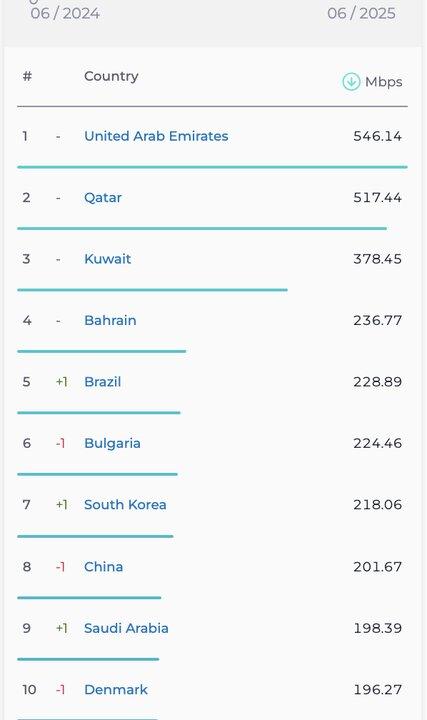Click the download speed arrow icon

coord(351,82)
